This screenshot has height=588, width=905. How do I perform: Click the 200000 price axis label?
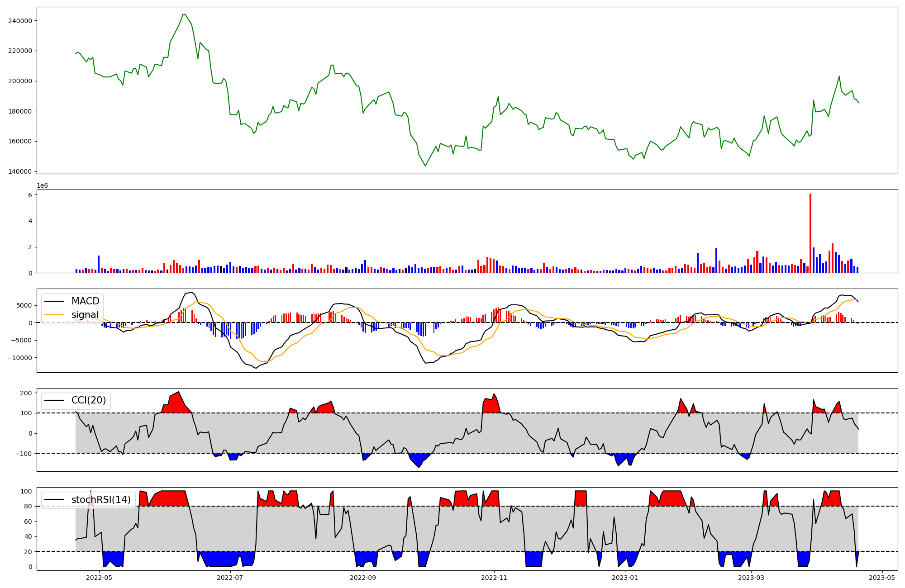(x=20, y=81)
